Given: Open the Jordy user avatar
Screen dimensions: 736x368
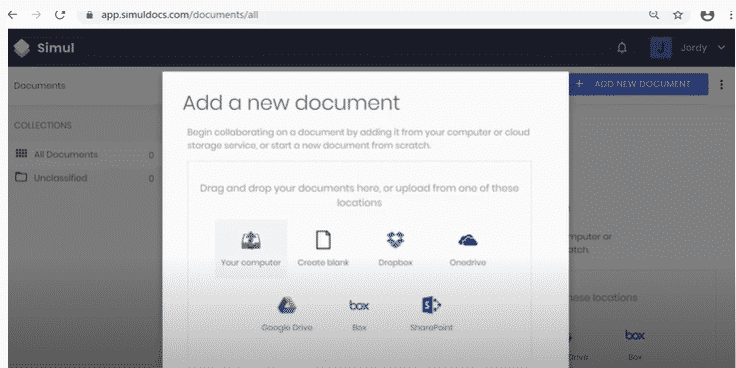Looking at the screenshot, I should pos(661,48).
